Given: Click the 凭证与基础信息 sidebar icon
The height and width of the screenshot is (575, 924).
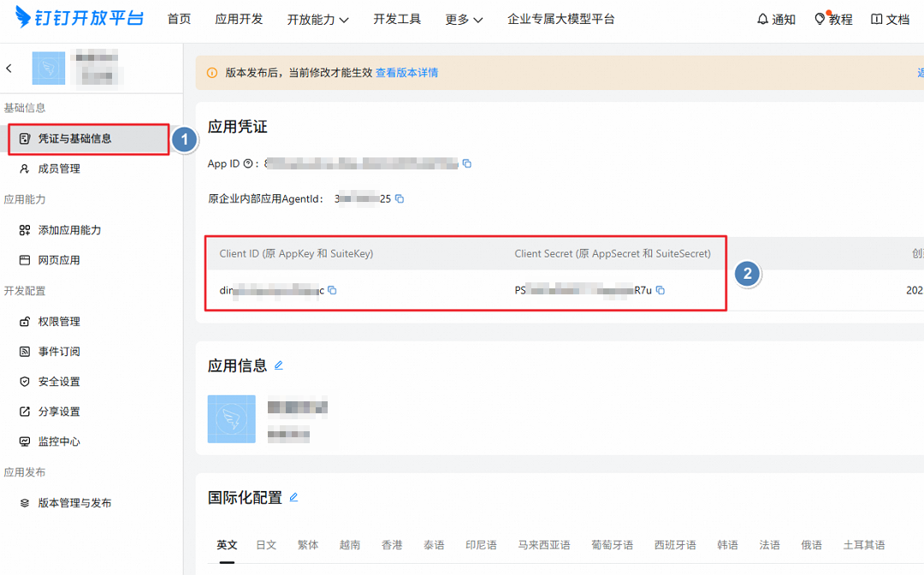Looking at the screenshot, I should pyautogui.click(x=25, y=139).
